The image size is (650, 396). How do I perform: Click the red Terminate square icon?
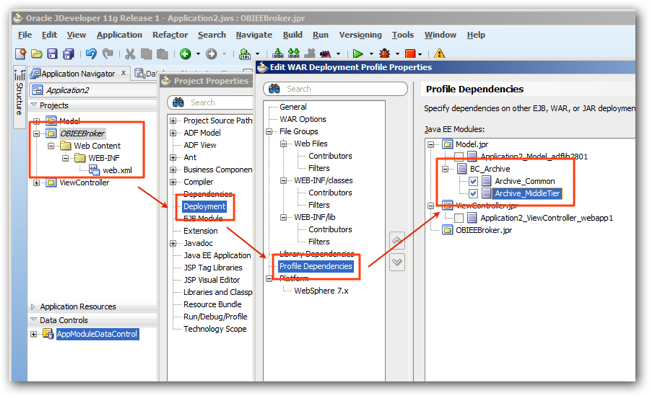410,53
